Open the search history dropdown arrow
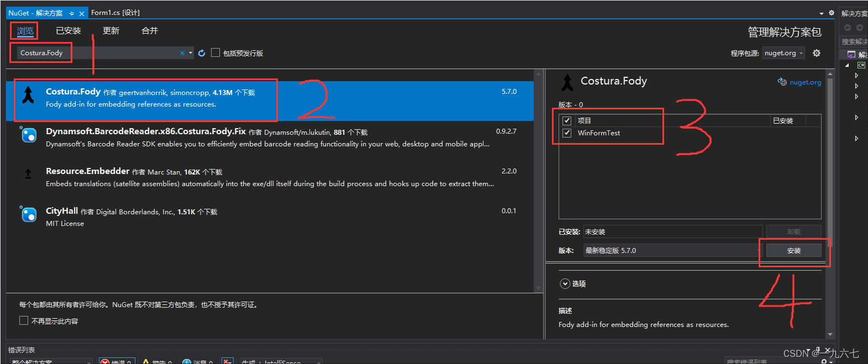The height and width of the screenshot is (364, 868). pyautogui.click(x=191, y=53)
